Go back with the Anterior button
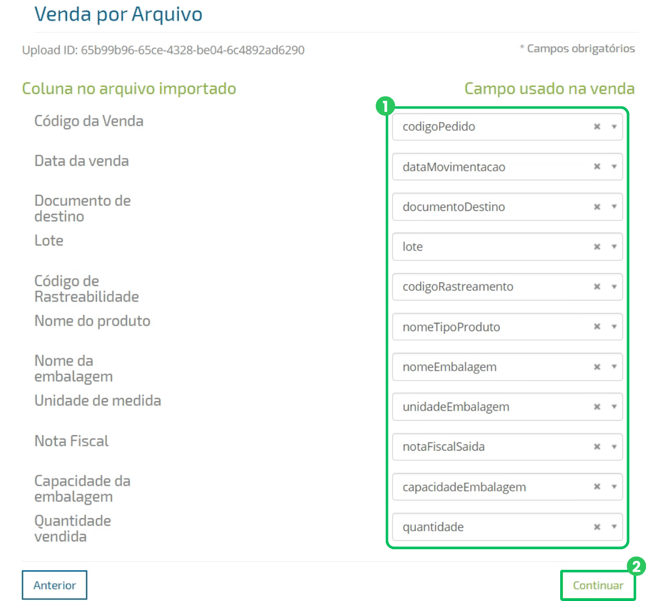 tap(55, 585)
